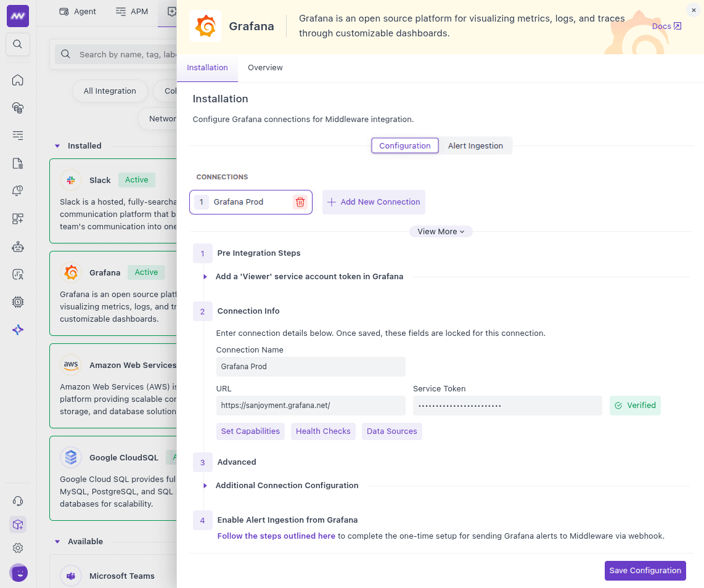Viewport: 704px width, 588px height.
Task: Click the Save Configuration button
Action: pyautogui.click(x=645, y=571)
